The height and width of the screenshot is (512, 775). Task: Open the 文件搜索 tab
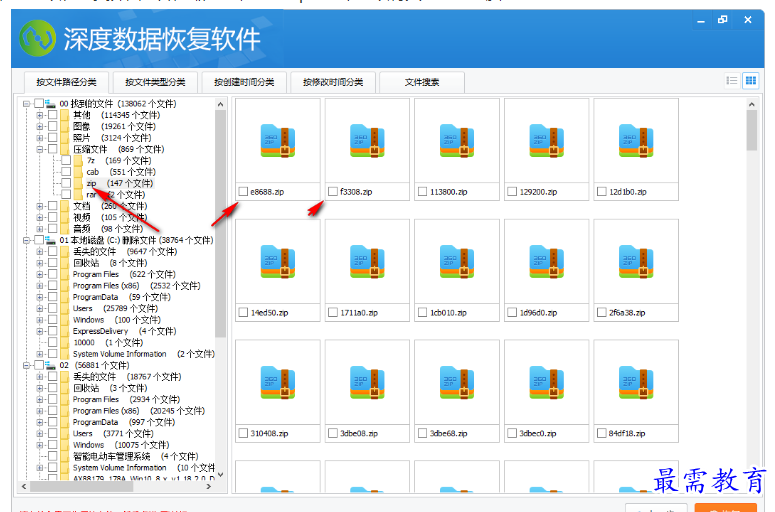422,82
